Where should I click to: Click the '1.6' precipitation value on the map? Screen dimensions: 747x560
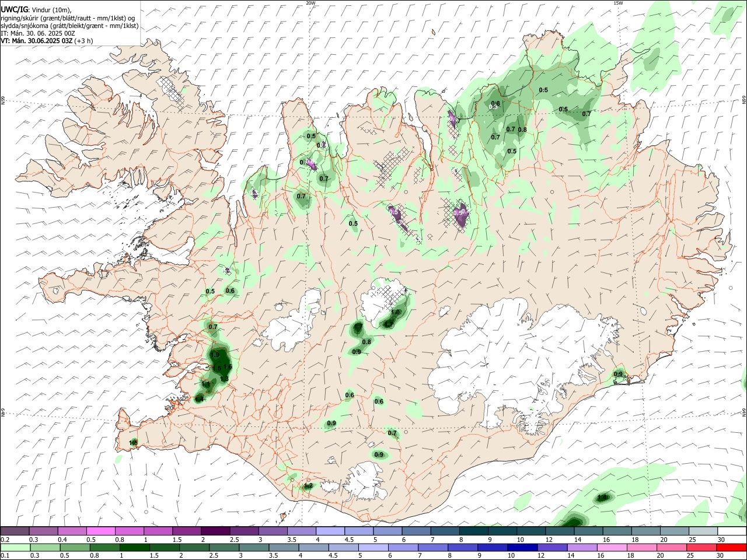click(228, 366)
